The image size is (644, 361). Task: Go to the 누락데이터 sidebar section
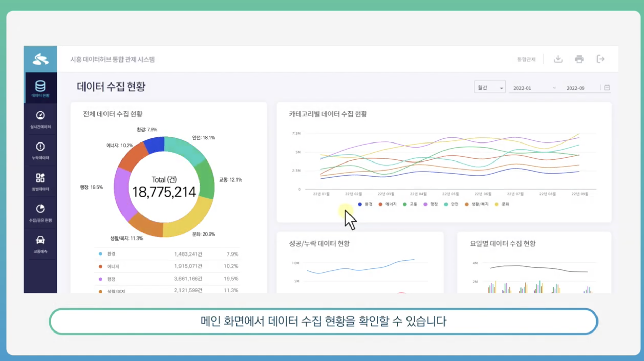point(40,150)
